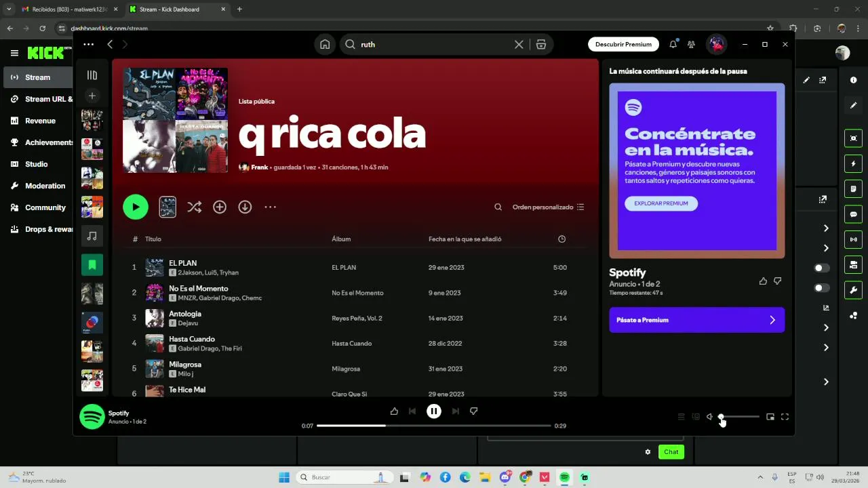Screen dimensions: 868x488
Task: Open Your Episodes green bookmark item
Action: coord(92,264)
